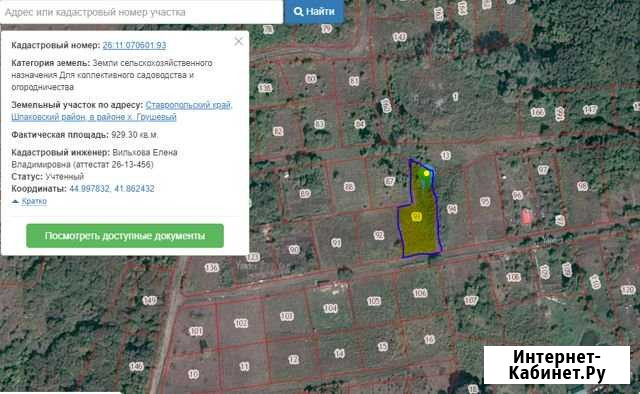Click Посмотреть доступные документы button
Screen dimensions: 640x394
(x=125, y=236)
